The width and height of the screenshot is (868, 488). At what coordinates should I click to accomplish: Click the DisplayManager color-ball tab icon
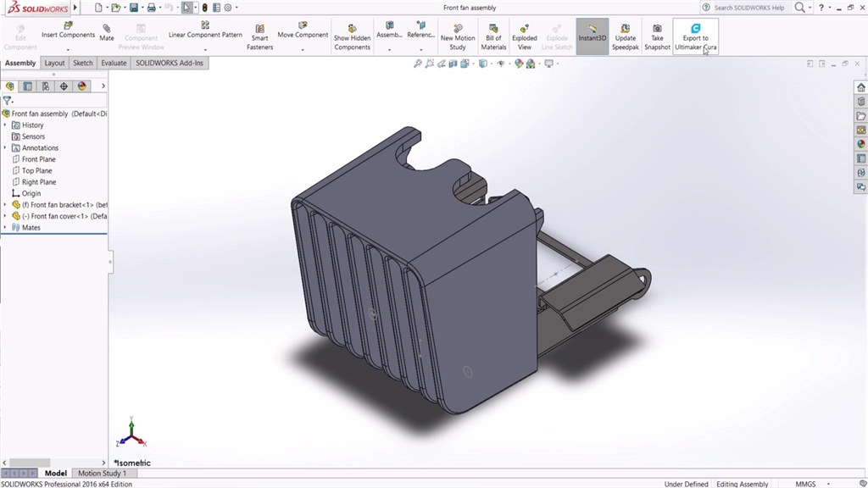pos(81,86)
